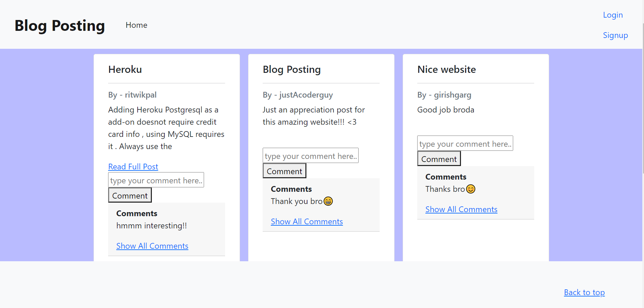The width and height of the screenshot is (644, 308).
Task: View all comments on Nice website post
Action: [x=461, y=209]
